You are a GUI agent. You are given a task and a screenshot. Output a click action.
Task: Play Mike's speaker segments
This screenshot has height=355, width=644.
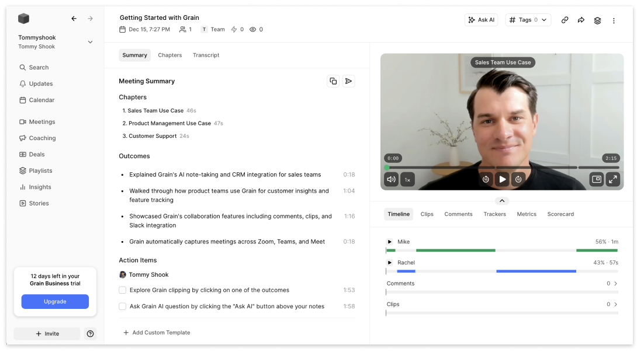tap(390, 242)
